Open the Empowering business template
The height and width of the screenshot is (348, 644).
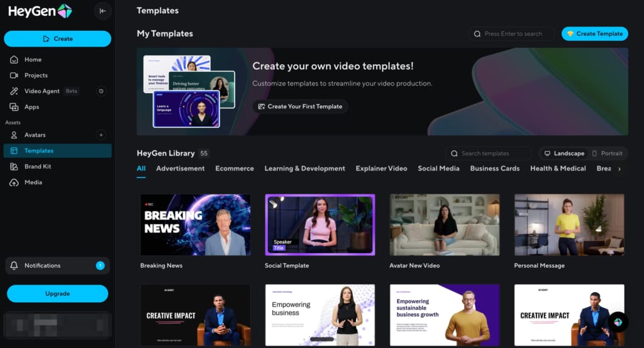tap(320, 315)
